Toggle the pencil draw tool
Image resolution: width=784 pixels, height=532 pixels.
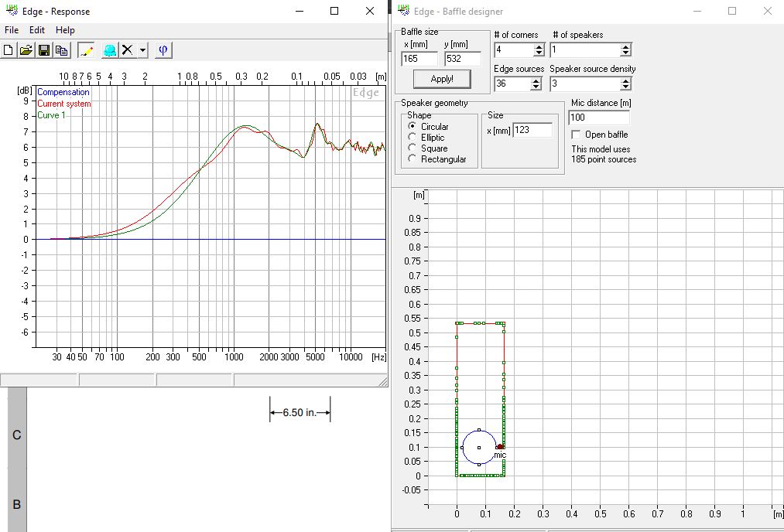coord(86,50)
